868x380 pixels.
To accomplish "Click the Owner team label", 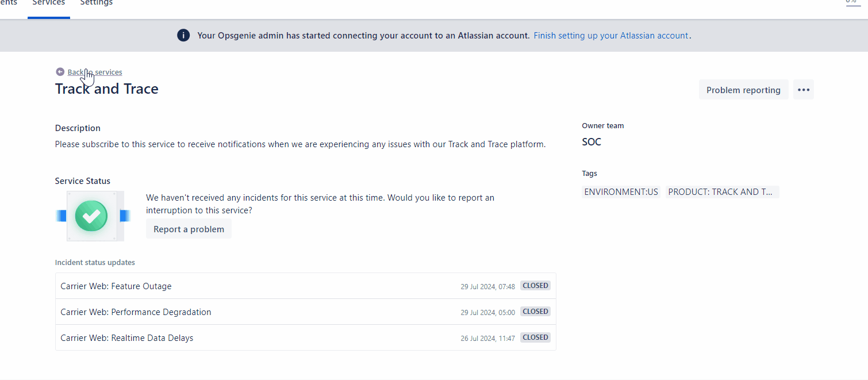I will 602,125.
